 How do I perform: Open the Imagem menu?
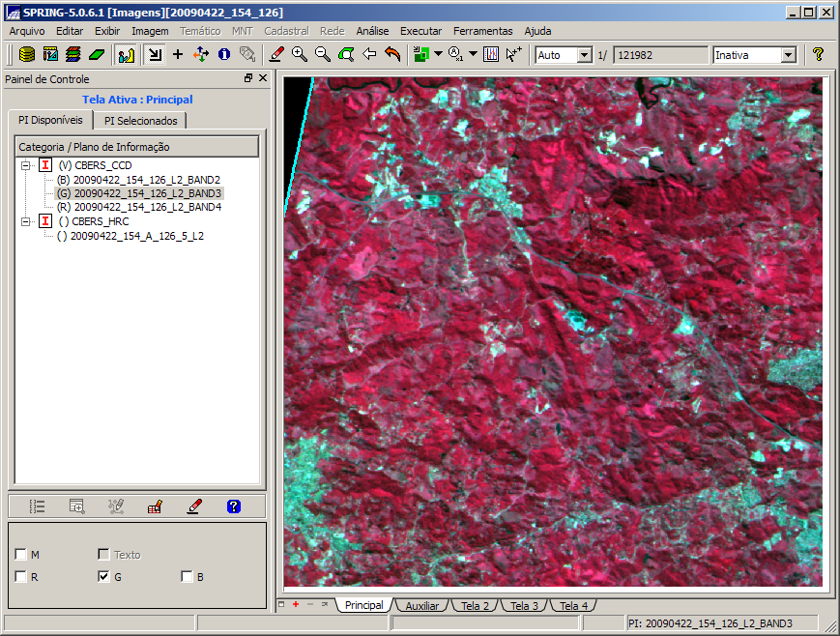(150, 31)
